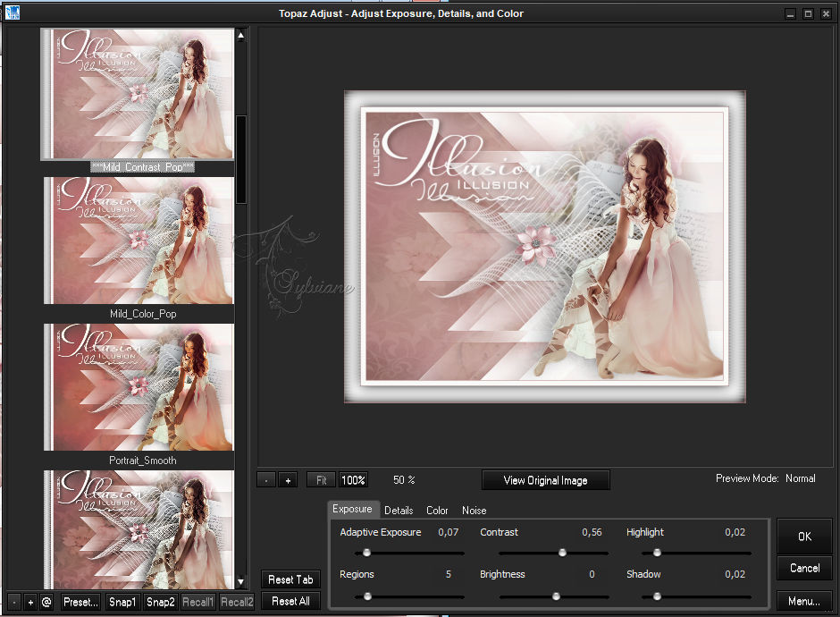
Task: Adjust the Adaptive Exposure slider handle
Action: point(367,552)
